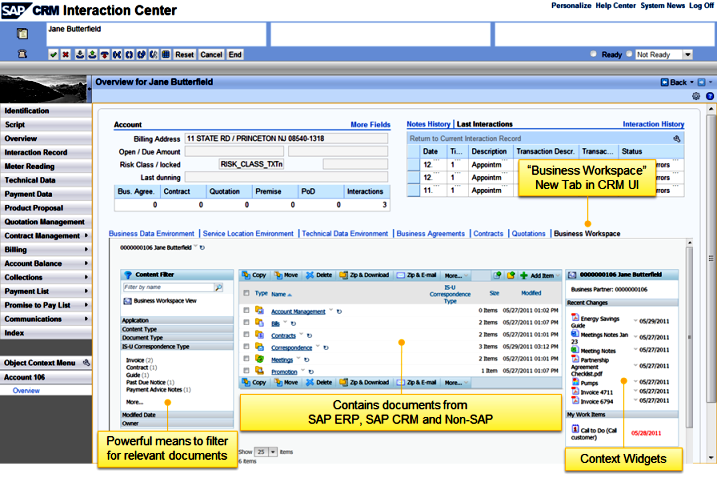Viewport: 717px width, 478px height.
Task: Click Log Off at top right
Action: click(701, 5)
